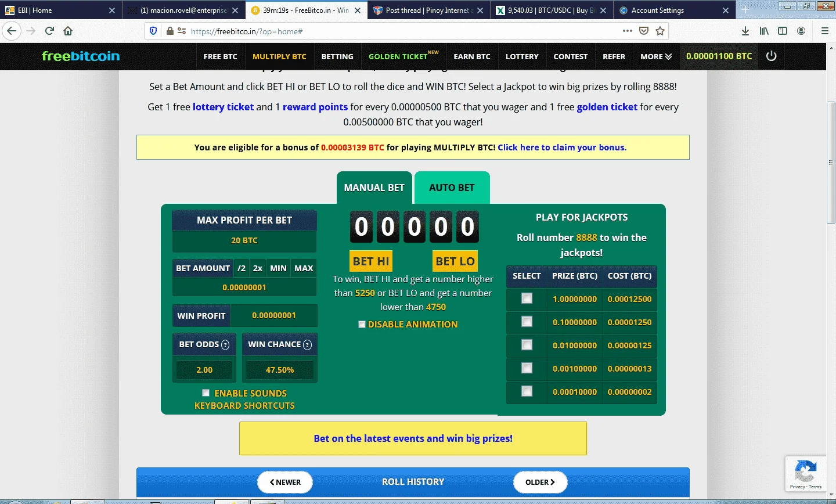Open page actions three-dot menu

coord(628,31)
